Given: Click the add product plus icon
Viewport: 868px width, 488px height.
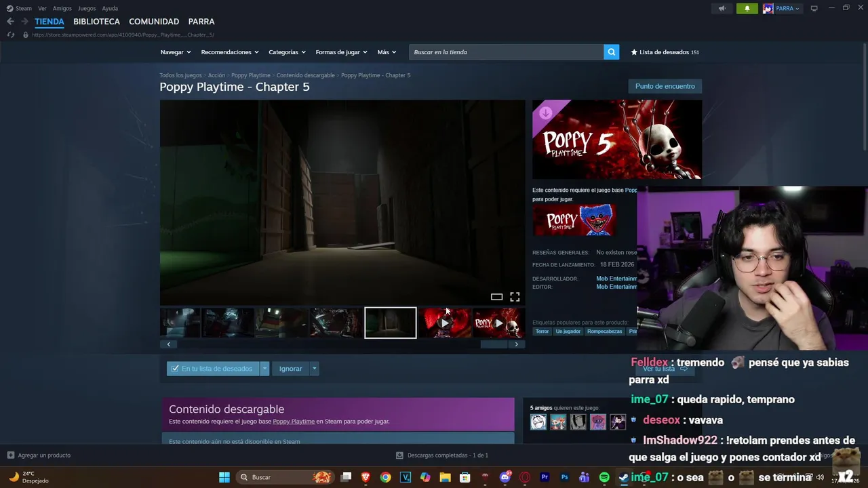Looking at the screenshot, I should pos(11,455).
